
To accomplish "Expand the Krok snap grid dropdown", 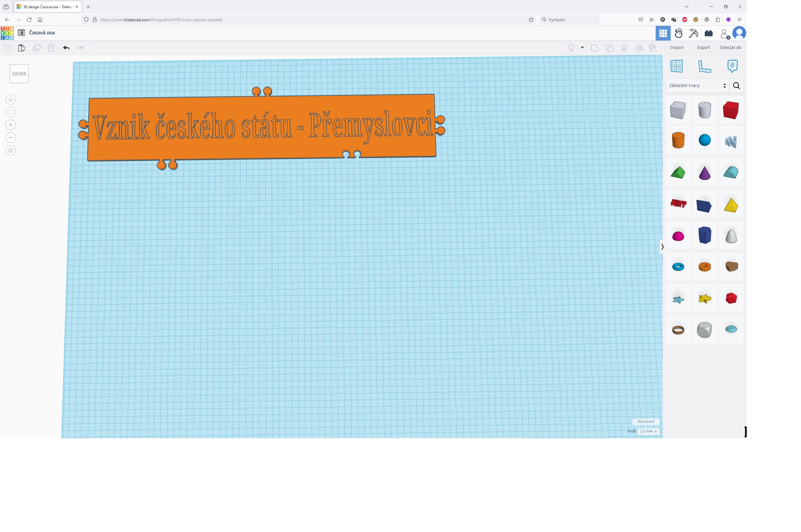I will 648,431.
